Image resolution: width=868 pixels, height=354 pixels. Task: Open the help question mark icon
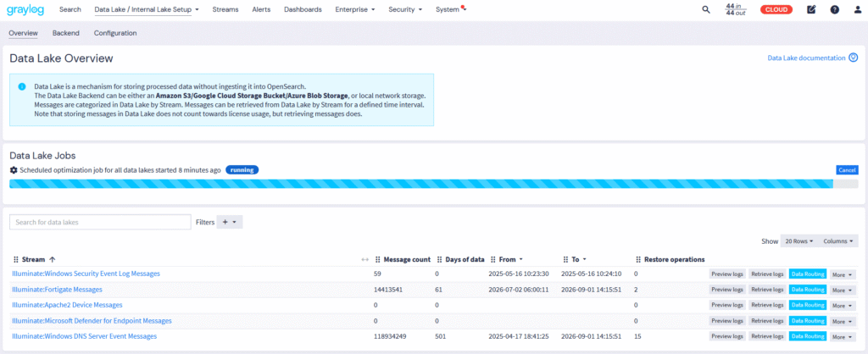pyautogui.click(x=834, y=9)
